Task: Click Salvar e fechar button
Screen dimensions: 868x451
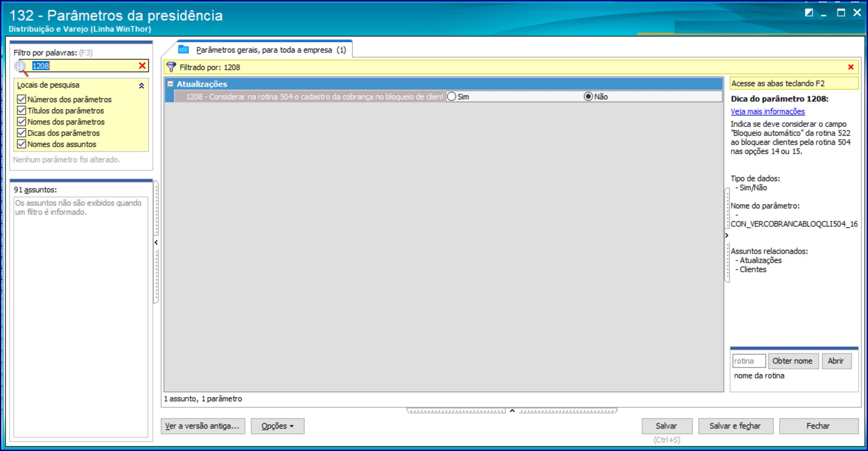Action: [x=735, y=426]
